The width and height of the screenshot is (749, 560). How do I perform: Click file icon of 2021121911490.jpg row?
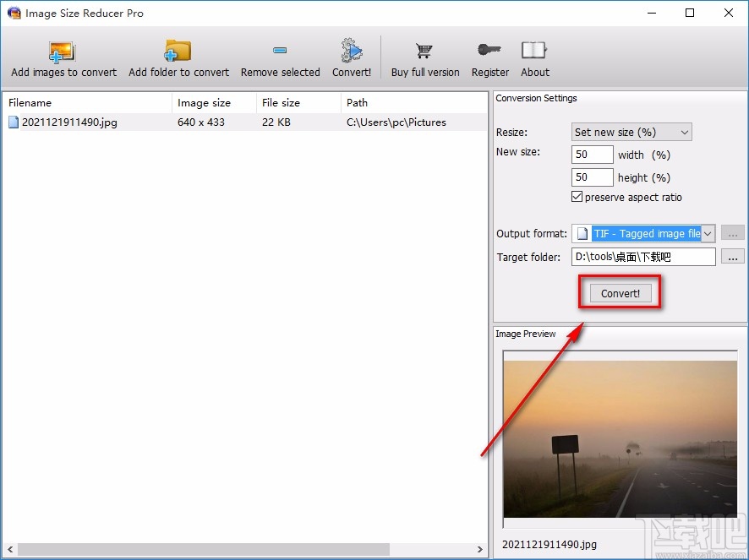[14, 122]
